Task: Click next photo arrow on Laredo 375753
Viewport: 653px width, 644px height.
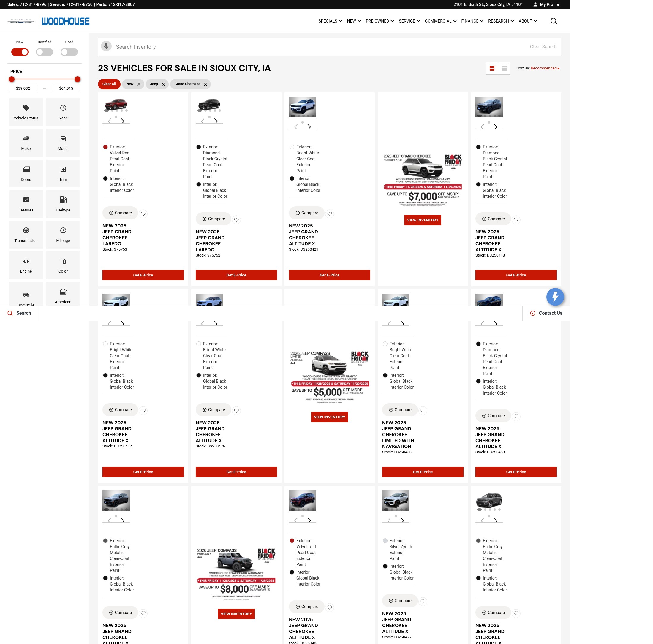Action: 123,121
